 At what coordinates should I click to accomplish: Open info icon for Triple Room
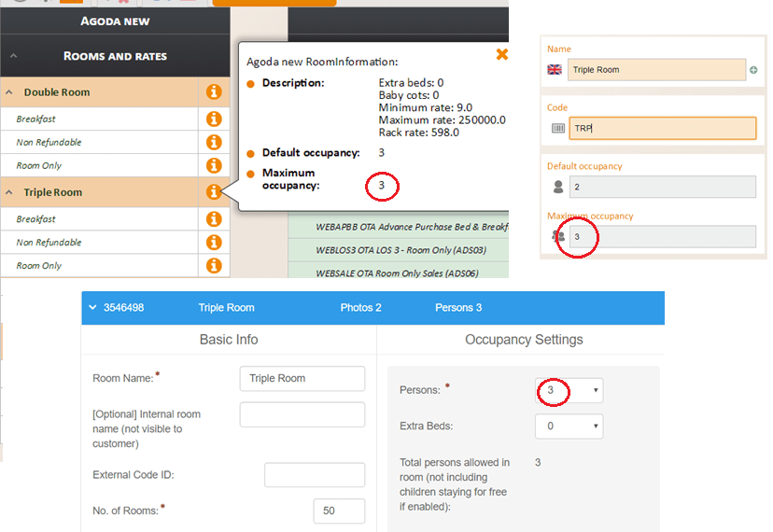tap(214, 191)
